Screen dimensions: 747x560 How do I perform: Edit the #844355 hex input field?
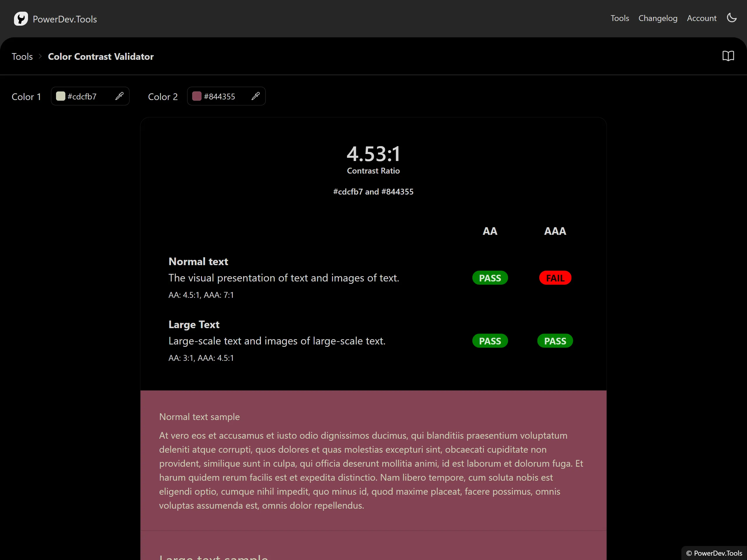pyautogui.click(x=226, y=97)
